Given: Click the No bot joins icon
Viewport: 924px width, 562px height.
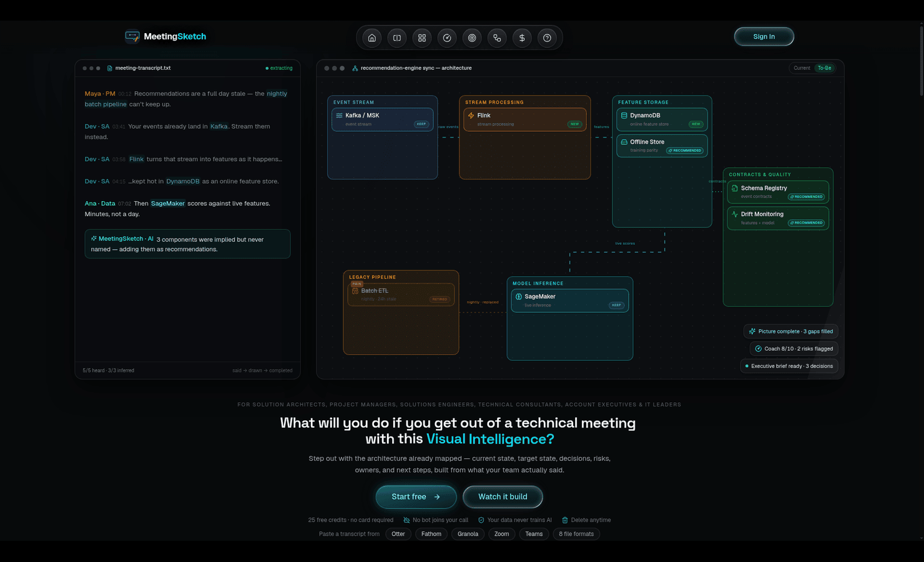Looking at the screenshot, I should coord(406,520).
